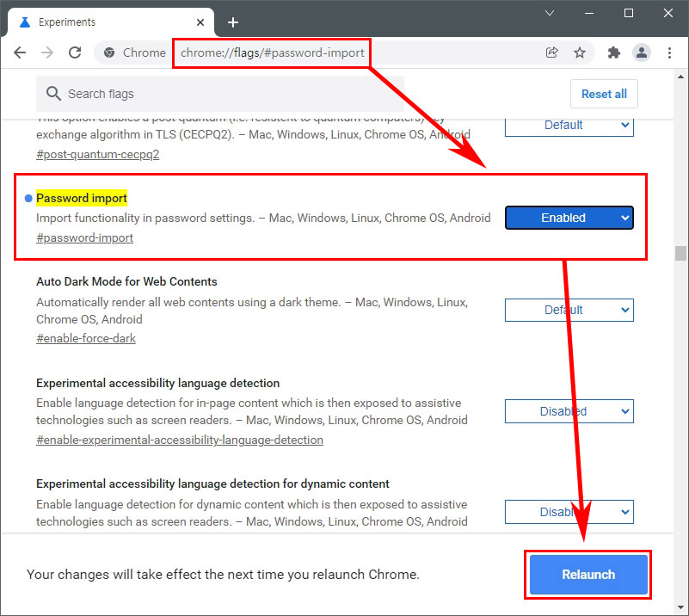689x616 pixels.
Task: Select the Experiments tab
Action: pos(111,22)
